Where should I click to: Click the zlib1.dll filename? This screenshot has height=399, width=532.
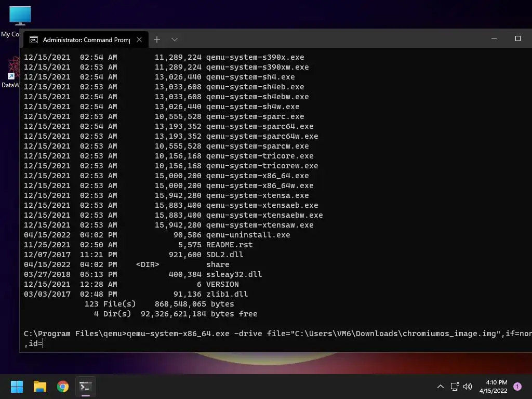(x=227, y=294)
